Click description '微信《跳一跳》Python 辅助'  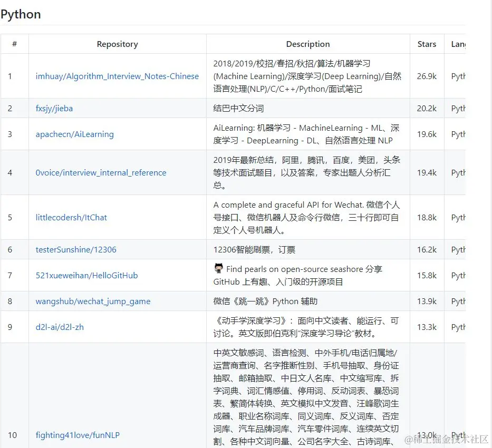265,301
